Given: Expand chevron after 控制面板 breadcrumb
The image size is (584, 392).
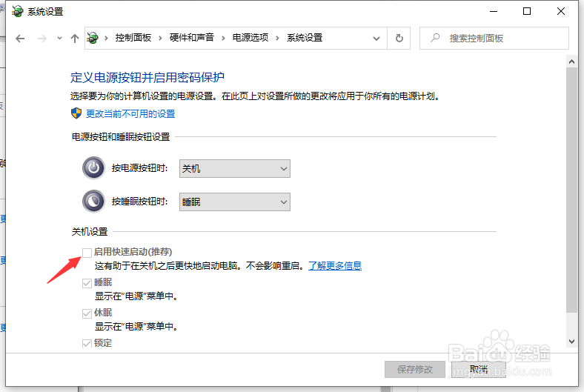Looking at the screenshot, I should coord(160,38).
